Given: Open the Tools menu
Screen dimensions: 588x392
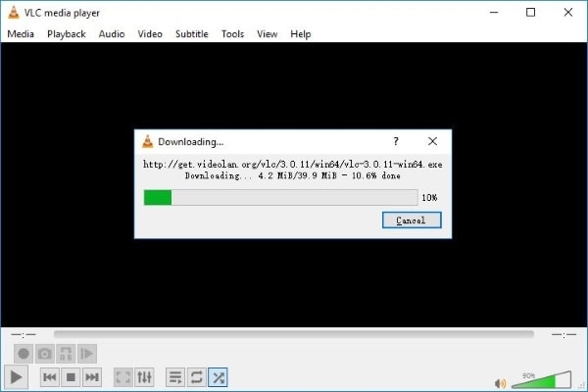Looking at the screenshot, I should (232, 34).
